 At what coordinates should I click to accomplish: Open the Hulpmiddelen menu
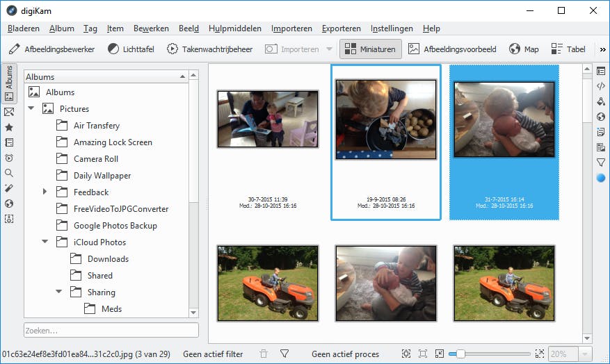(x=235, y=28)
